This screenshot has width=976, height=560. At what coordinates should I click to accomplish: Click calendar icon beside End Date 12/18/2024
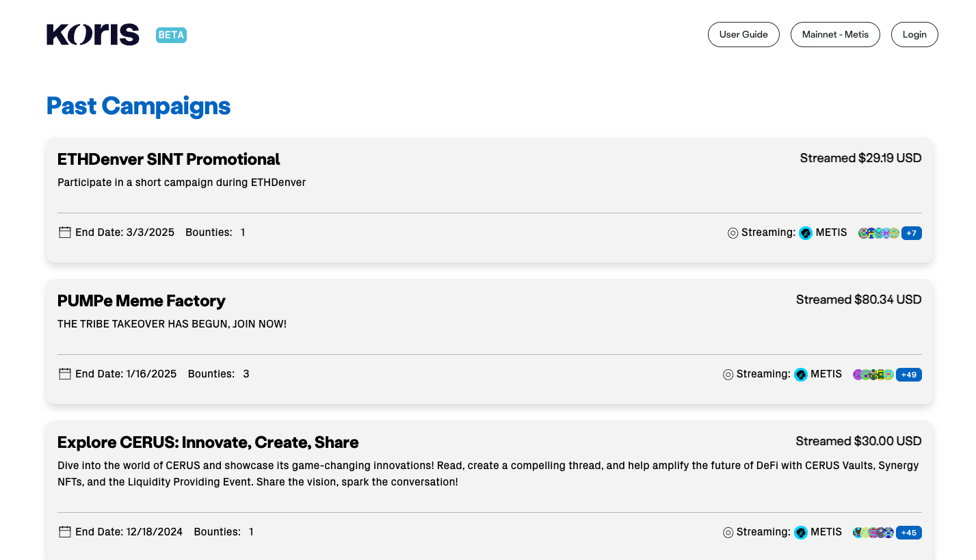[x=65, y=532]
